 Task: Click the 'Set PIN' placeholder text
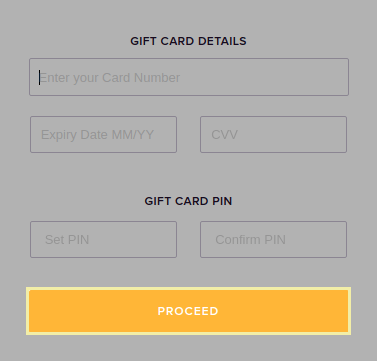67,240
